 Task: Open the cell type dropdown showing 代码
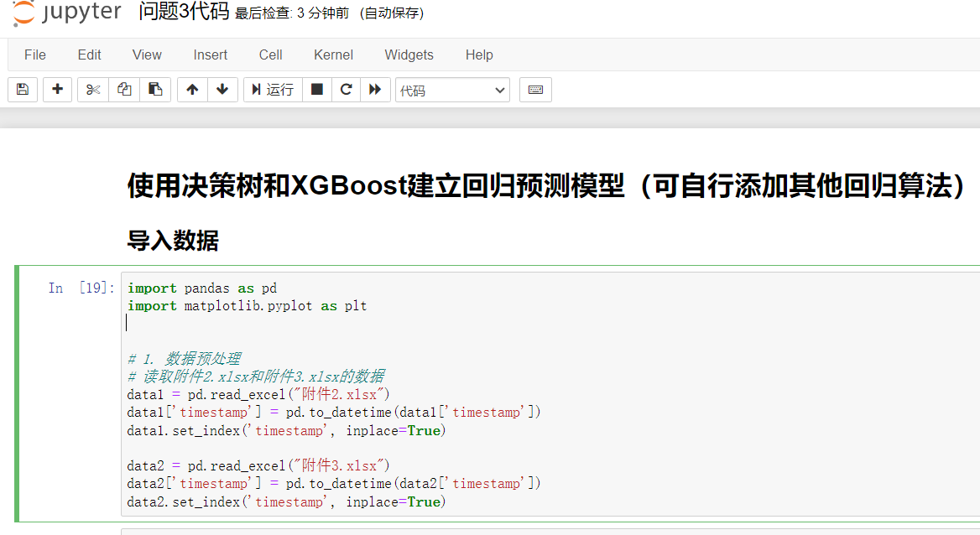pyautogui.click(x=452, y=90)
